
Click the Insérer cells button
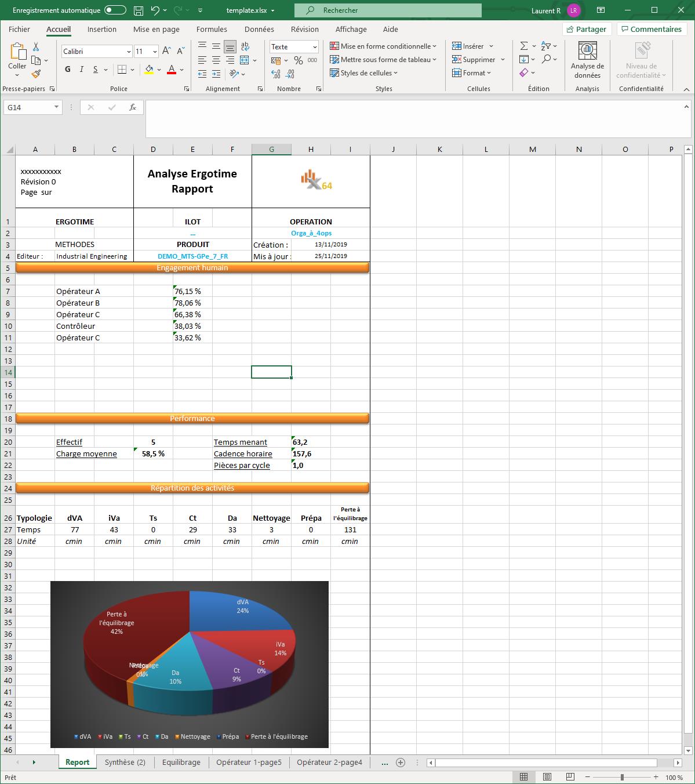pos(468,46)
